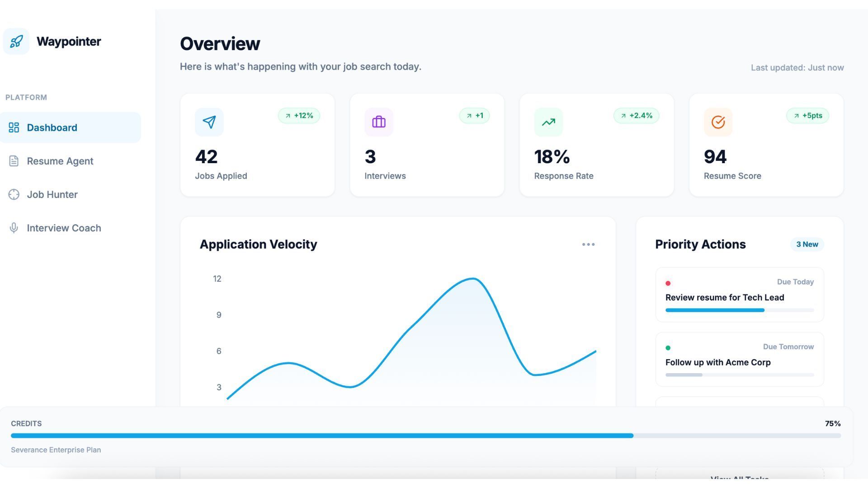The width and height of the screenshot is (868, 488).
Task: Click the Interview Coach microphone icon
Action: 14,228
